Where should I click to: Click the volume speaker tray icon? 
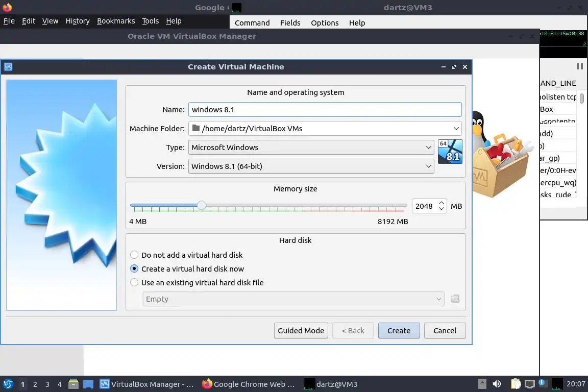coord(497,384)
